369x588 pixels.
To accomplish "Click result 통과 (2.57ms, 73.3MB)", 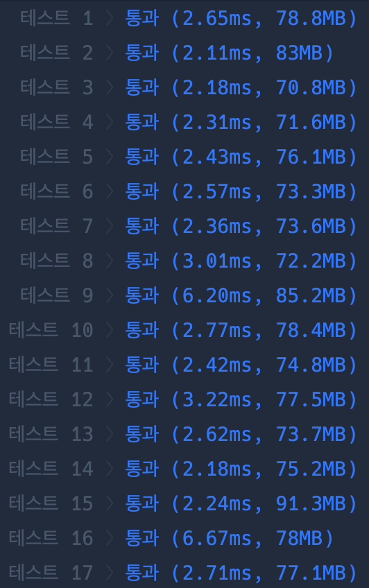I will coord(241,191).
